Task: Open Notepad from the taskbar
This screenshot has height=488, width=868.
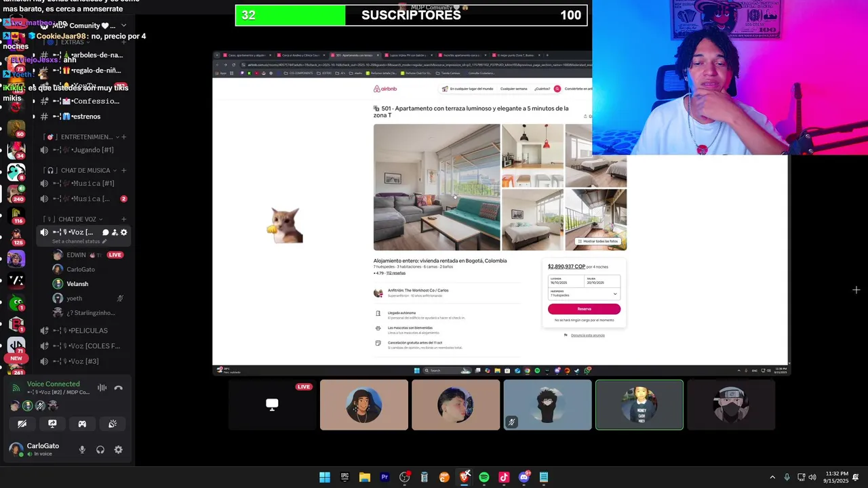Action: 543,477
